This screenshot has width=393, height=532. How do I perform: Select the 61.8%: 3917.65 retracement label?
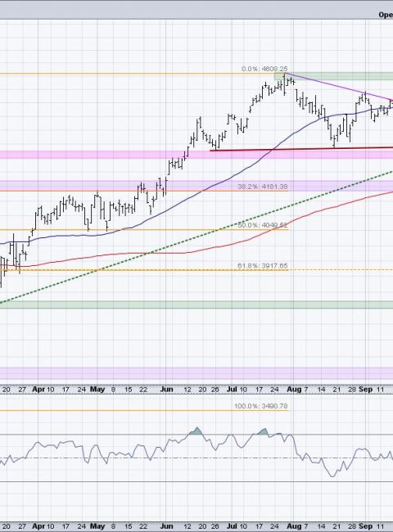click(x=263, y=266)
